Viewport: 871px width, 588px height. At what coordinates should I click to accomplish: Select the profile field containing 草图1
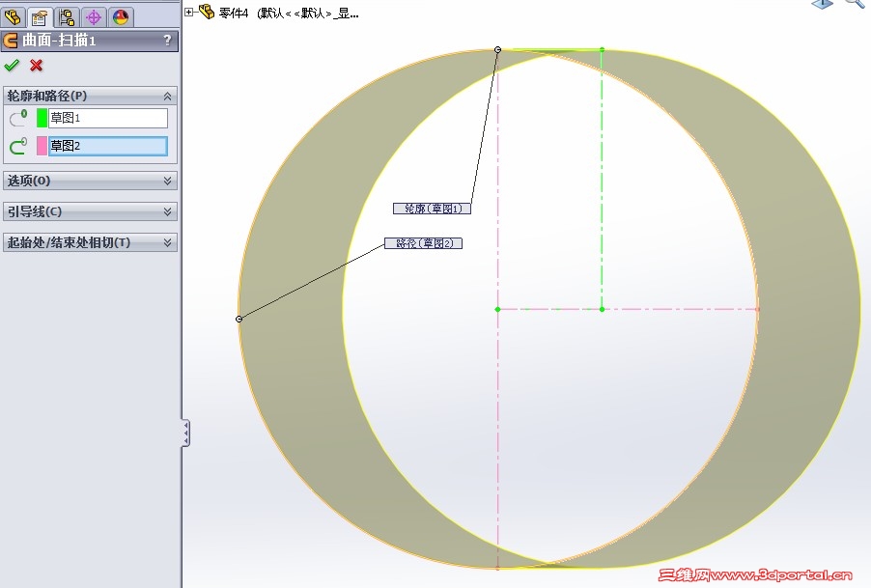click(x=108, y=118)
